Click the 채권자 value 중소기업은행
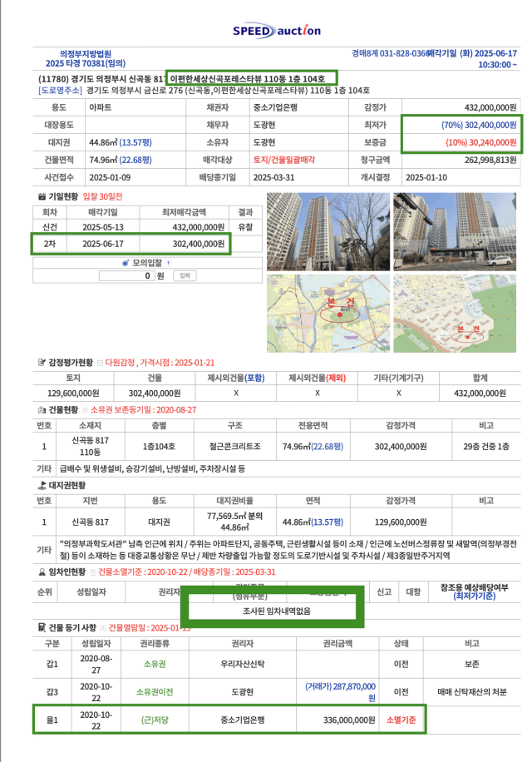 click(275, 107)
